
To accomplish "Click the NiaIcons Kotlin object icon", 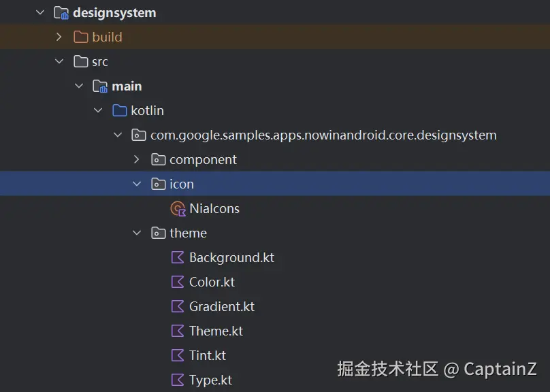I will pos(178,209).
